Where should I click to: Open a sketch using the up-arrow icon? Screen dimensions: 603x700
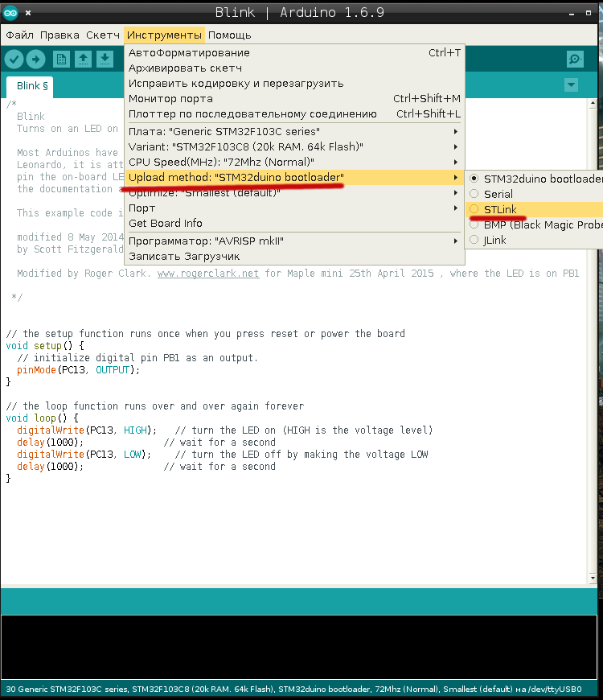[83, 59]
